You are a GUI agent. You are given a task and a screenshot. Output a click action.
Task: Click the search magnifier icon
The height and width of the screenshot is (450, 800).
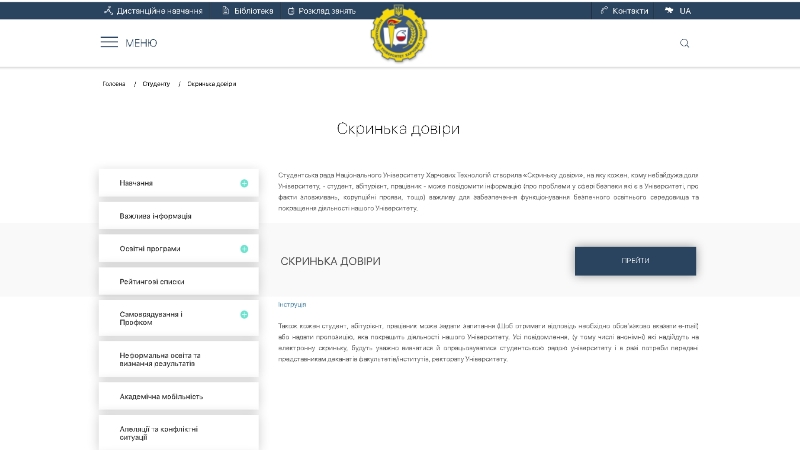click(684, 43)
